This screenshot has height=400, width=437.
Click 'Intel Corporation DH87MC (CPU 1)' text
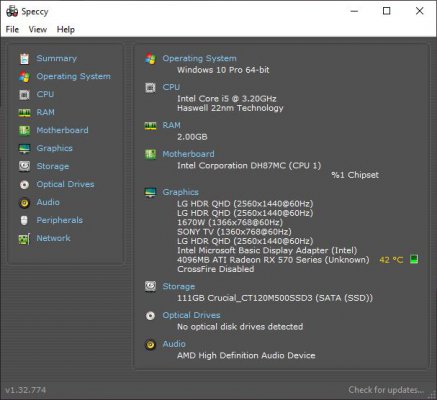coord(249,166)
